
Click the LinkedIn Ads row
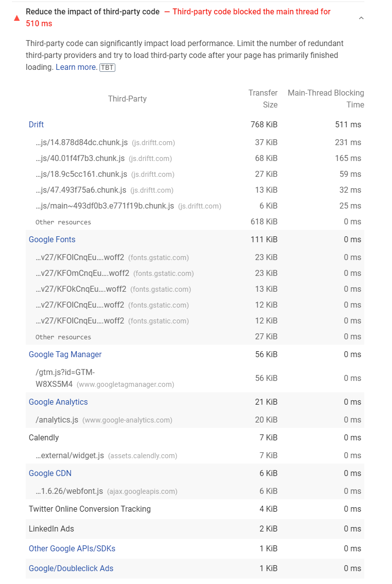click(x=195, y=529)
